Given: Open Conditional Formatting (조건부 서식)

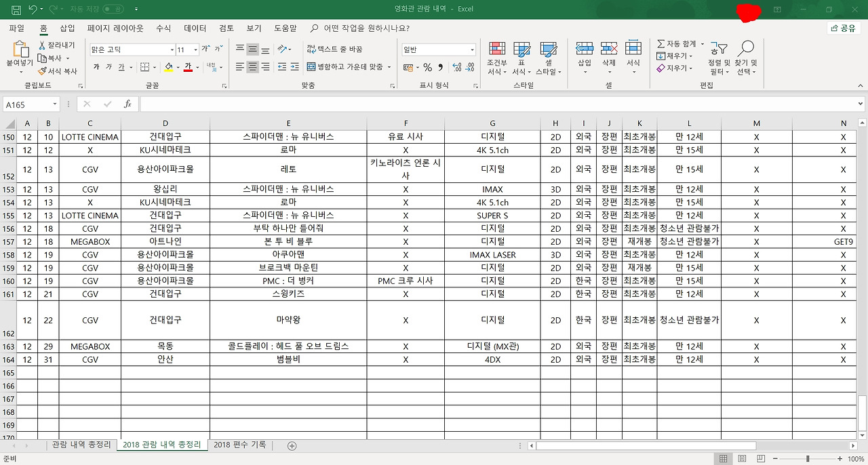Looking at the screenshot, I should (x=497, y=58).
